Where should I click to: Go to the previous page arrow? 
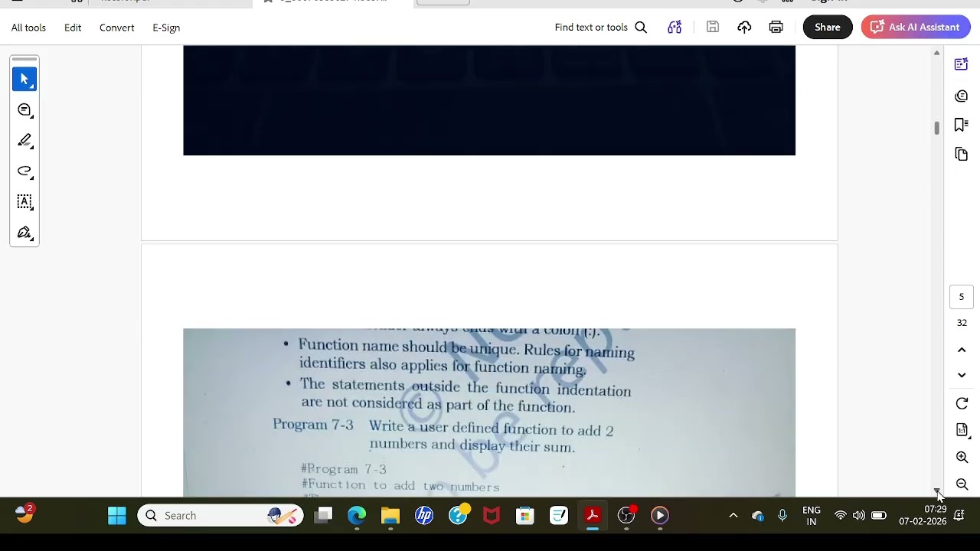tap(962, 350)
